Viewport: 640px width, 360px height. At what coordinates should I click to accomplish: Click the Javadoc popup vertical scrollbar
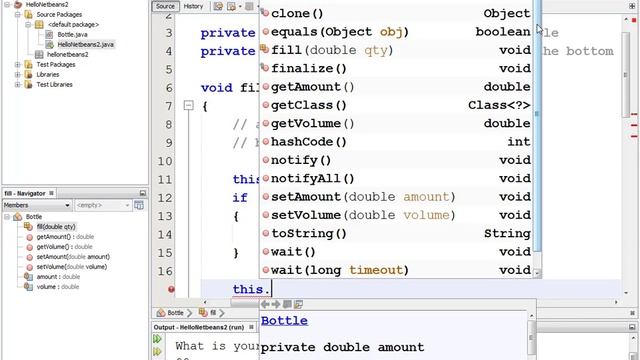pyautogui.click(x=531, y=338)
